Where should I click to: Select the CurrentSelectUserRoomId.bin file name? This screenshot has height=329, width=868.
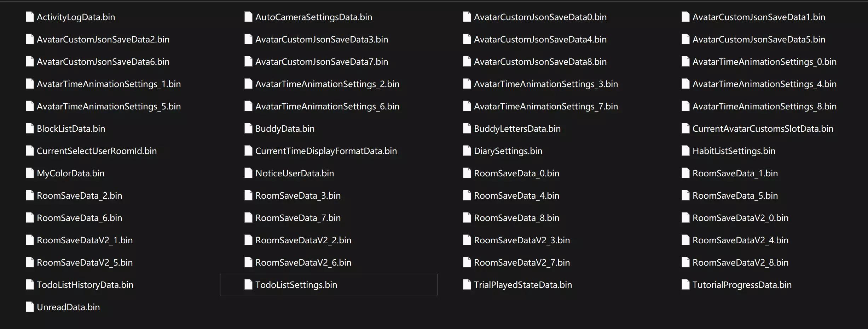[x=97, y=151]
